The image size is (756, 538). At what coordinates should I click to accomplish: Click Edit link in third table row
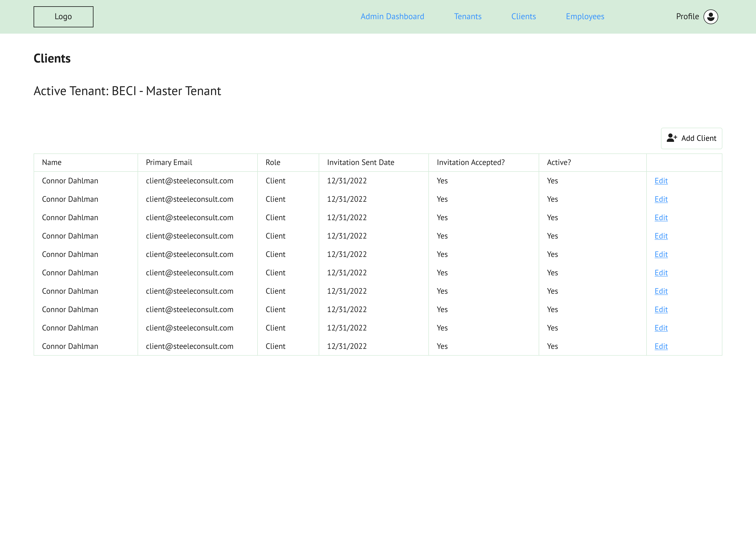[x=661, y=218]
